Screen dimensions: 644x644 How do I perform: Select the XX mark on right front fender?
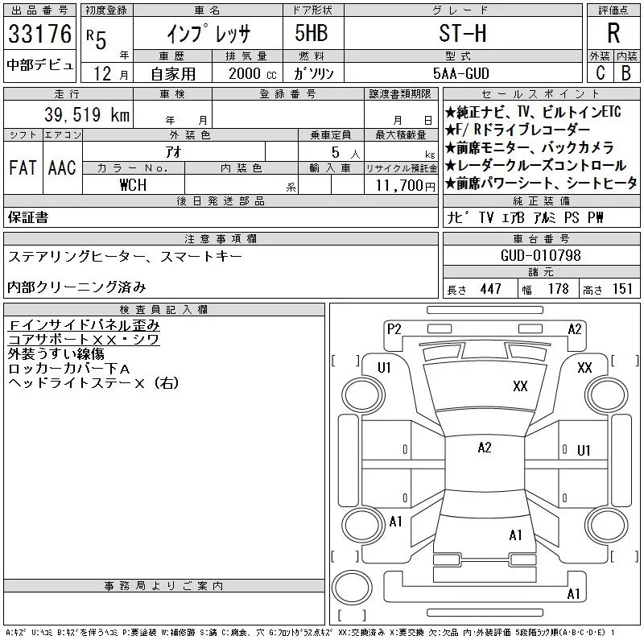pos(584,368)
